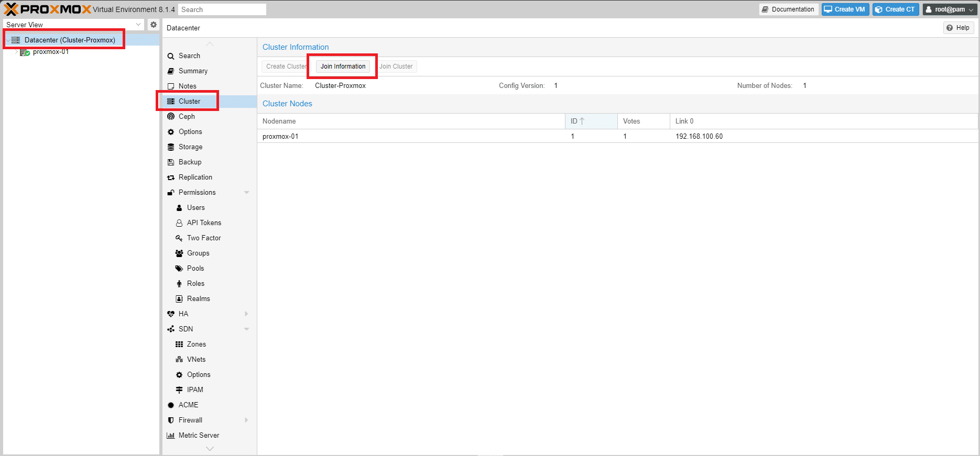Sort by the Link 0 column header

[x=824, y=121]
